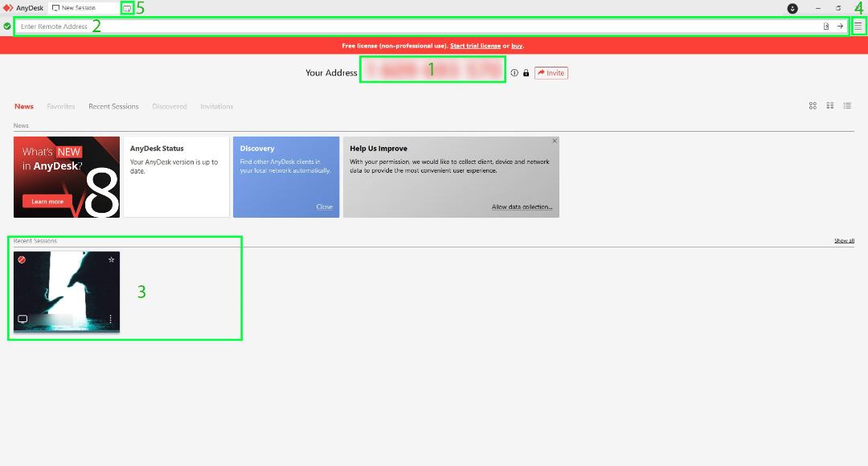
Task: Click the info icon next to Your Address
Action: click(514, 73)
